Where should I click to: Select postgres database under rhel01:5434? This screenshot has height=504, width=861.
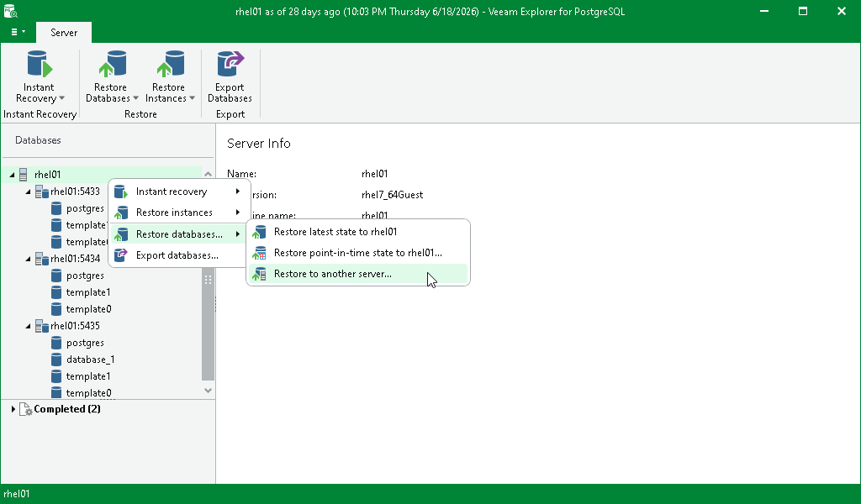click(85, 276)
